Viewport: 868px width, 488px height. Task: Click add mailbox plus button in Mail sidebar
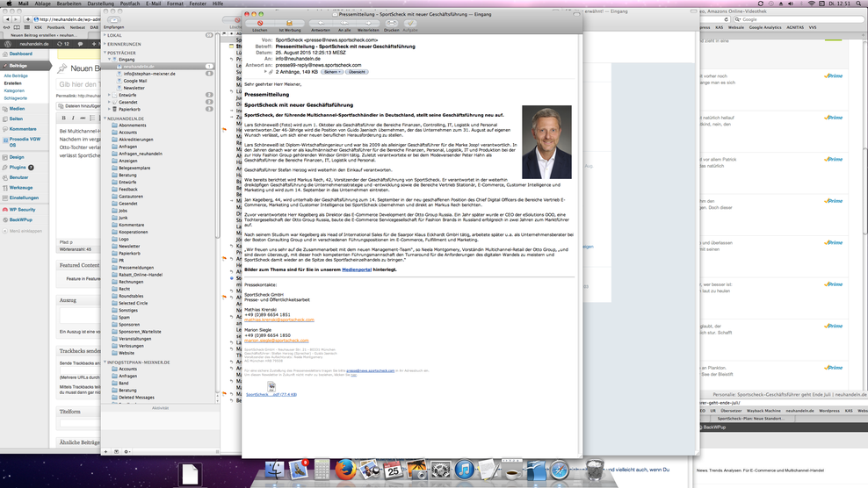click(x=105, y=451)
